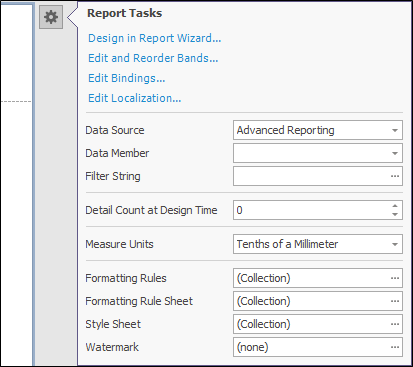
Task: Expand the Measure Units dropdown
Action: click(x=395, y=244)
